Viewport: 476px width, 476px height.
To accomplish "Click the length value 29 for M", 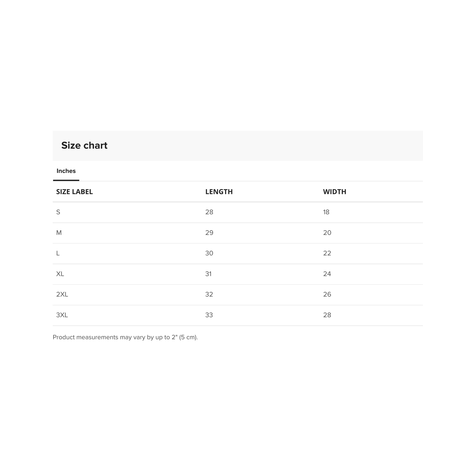I will (x=209, y=233).
